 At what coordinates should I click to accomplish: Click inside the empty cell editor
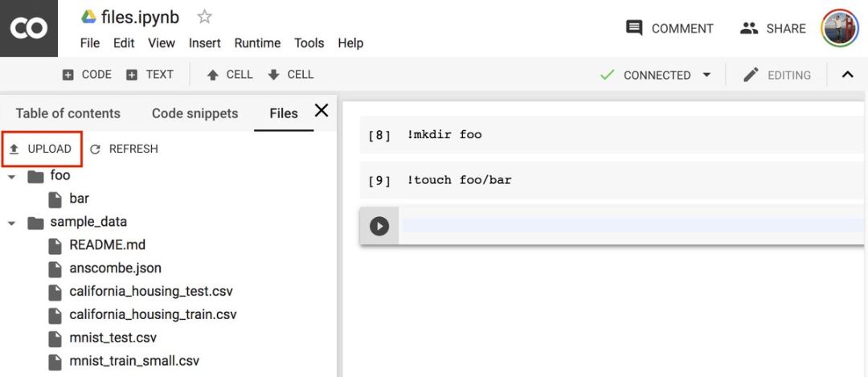(627, 226)
